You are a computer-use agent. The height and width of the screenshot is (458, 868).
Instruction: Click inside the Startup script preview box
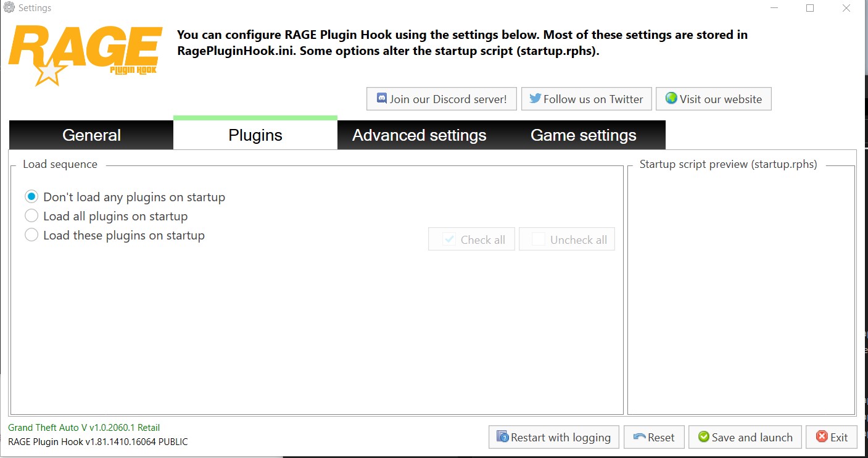741,290
